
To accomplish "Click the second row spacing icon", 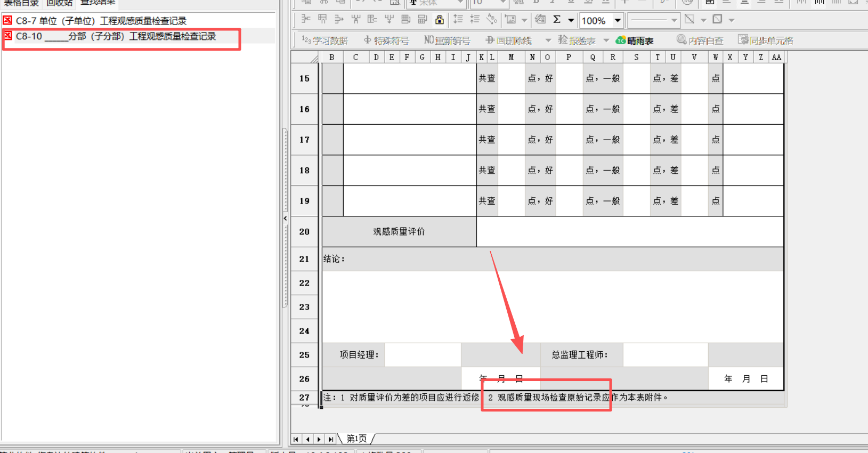I will 475,20.
